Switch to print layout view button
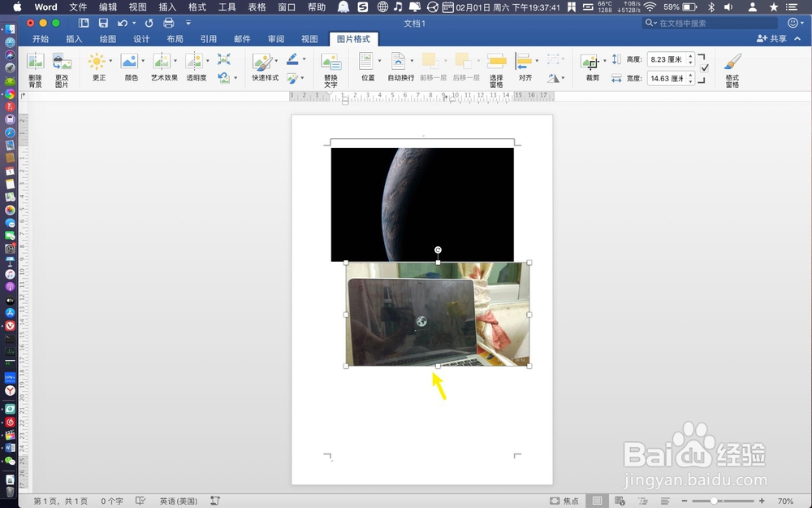The image size is (812, 508). pos(597,501)
